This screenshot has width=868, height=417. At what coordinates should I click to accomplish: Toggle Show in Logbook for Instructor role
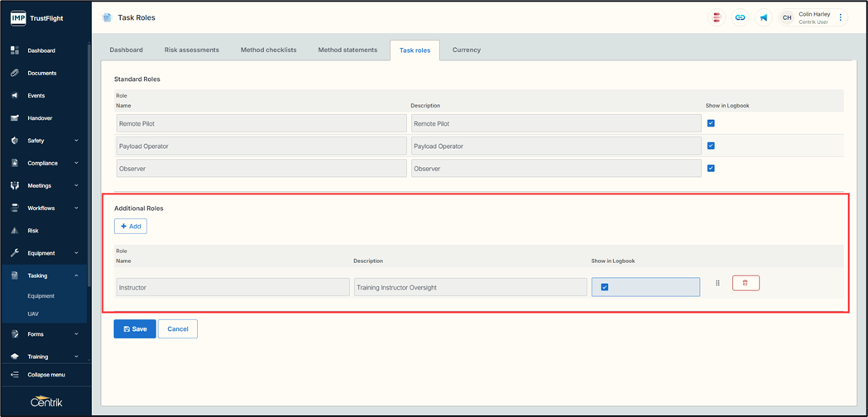coord(605,287)
